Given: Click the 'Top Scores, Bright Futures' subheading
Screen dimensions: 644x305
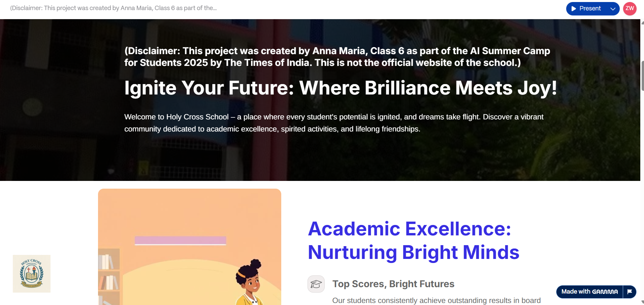Looking at the screenshot, I should pyautogui.click(x=393, y=284).
